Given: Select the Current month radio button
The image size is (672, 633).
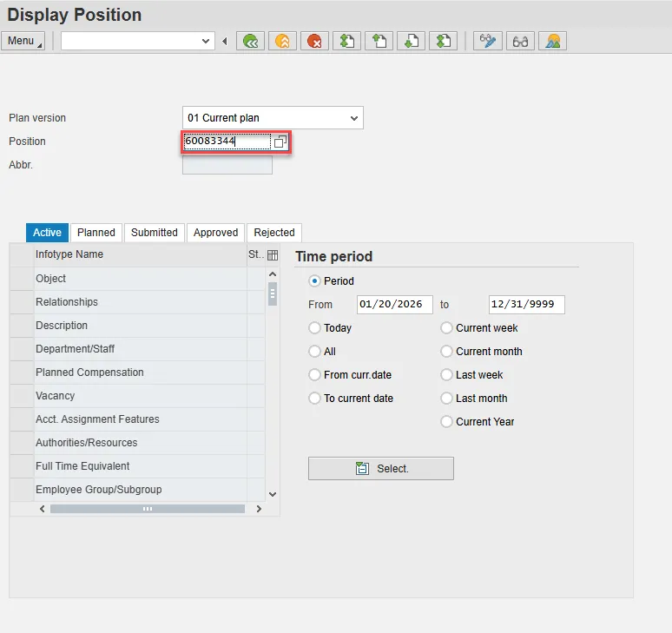Looking at the screenshot, I should click(446, 352).
